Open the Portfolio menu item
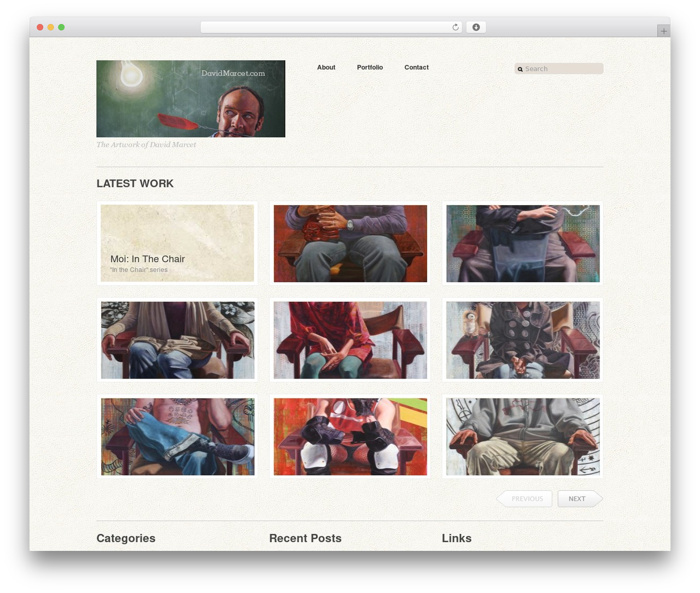 pyautogui.click(x=370, y=67)
